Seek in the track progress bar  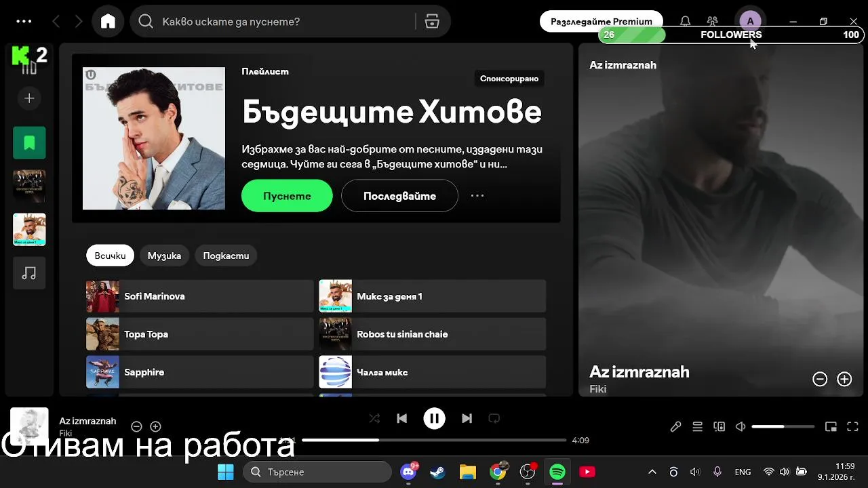434,440
